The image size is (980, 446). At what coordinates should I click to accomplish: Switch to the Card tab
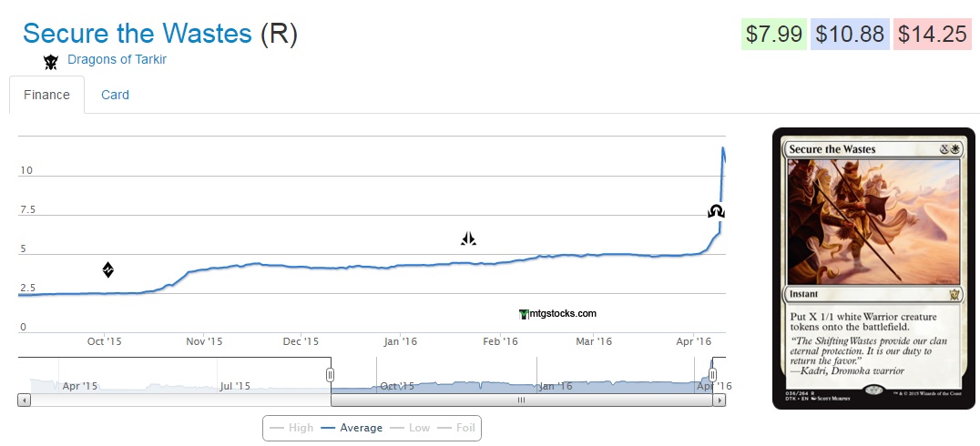115,95
